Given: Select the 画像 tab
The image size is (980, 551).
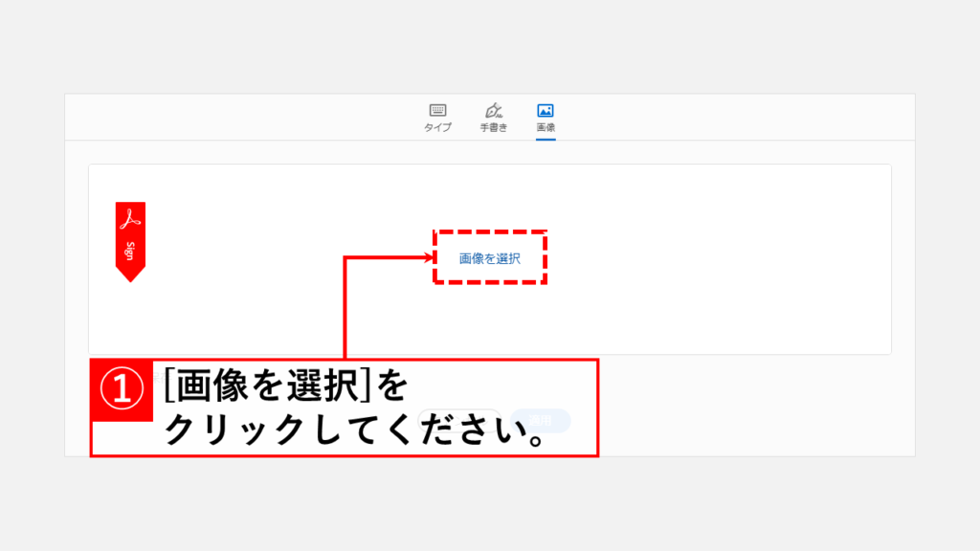Looking at the screenshot, I should pyautogui.click(x=546, y=118).
